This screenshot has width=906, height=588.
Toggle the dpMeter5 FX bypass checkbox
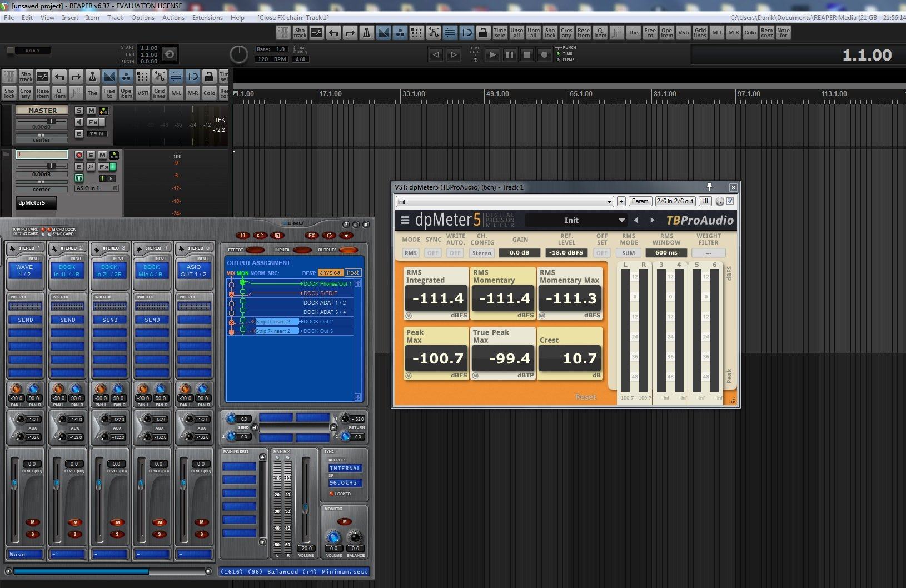(730, 201)
